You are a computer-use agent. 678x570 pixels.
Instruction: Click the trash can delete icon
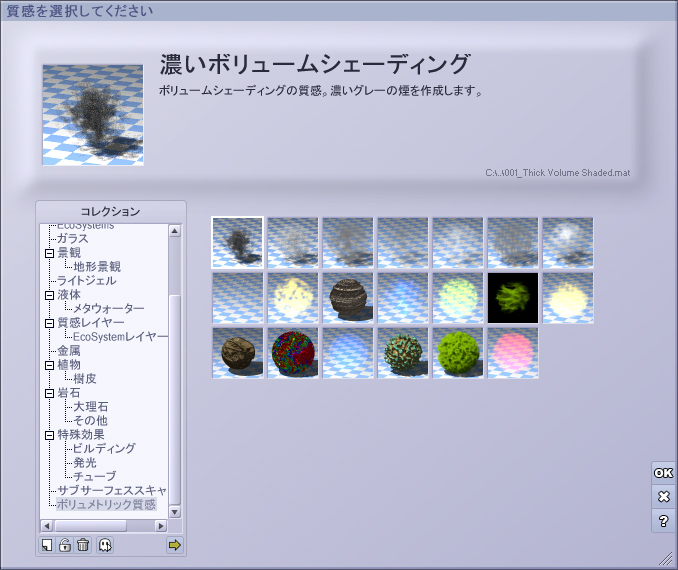83,545
